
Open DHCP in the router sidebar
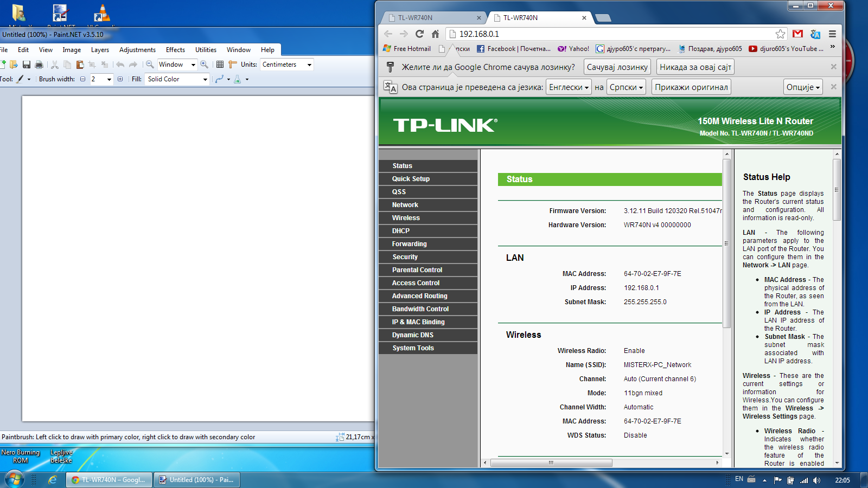coord(428,231)
